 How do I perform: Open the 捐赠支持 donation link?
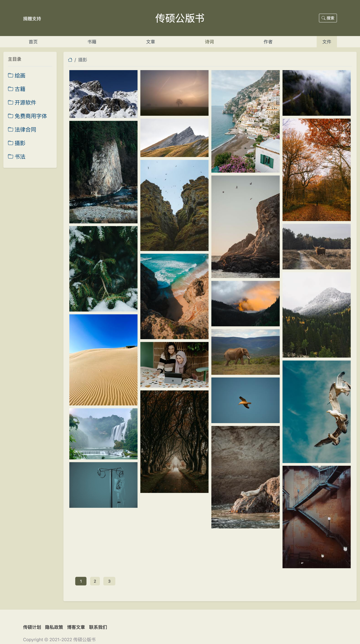(x=32, y=19)
